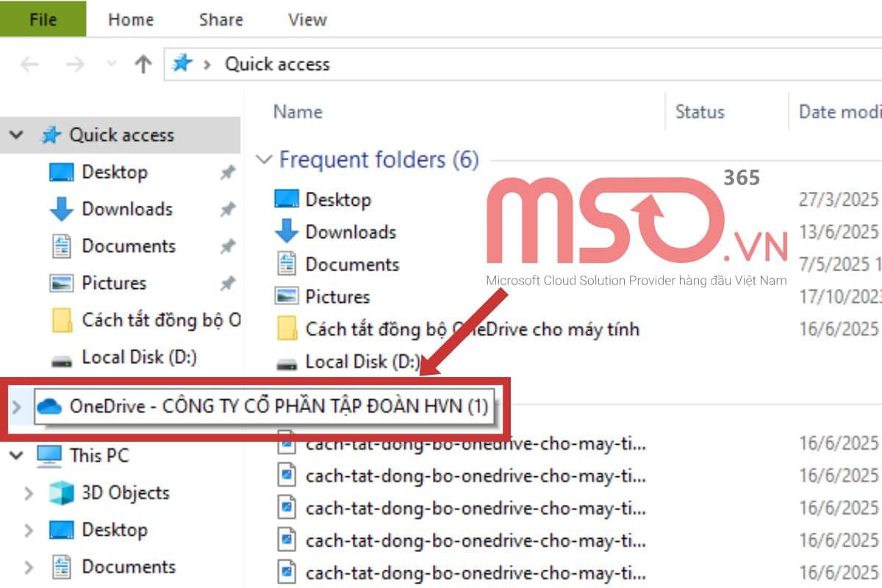Click the pin icon beside Pictures

pyautogui.click(x=228, y=283)
